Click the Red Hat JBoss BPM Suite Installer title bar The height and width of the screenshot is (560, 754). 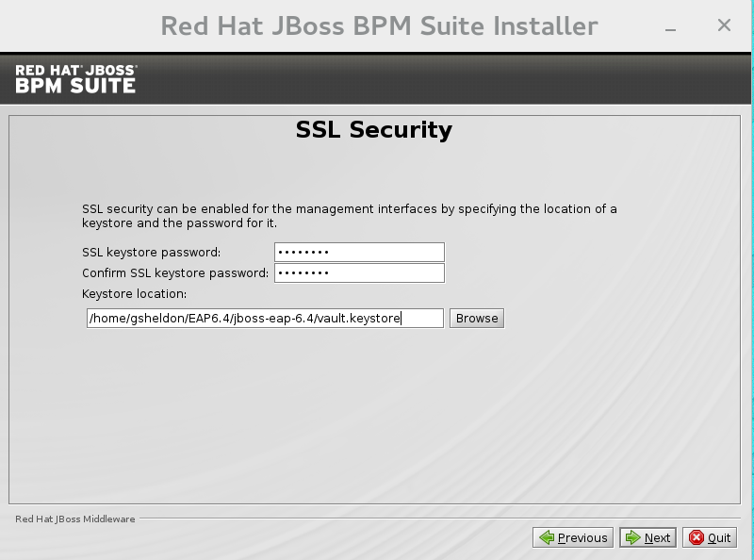377,26
